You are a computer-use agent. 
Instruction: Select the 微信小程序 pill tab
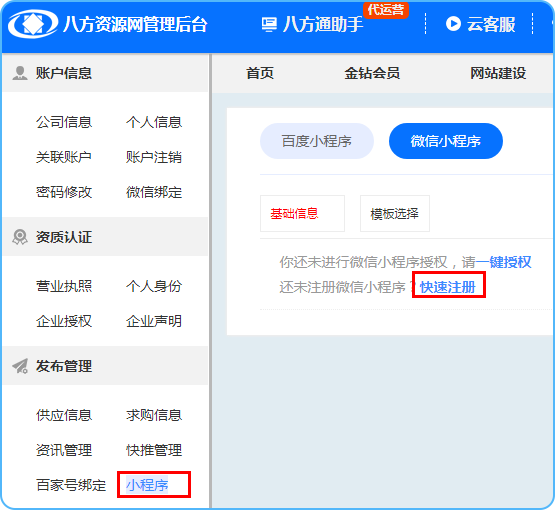click(446, 141)
